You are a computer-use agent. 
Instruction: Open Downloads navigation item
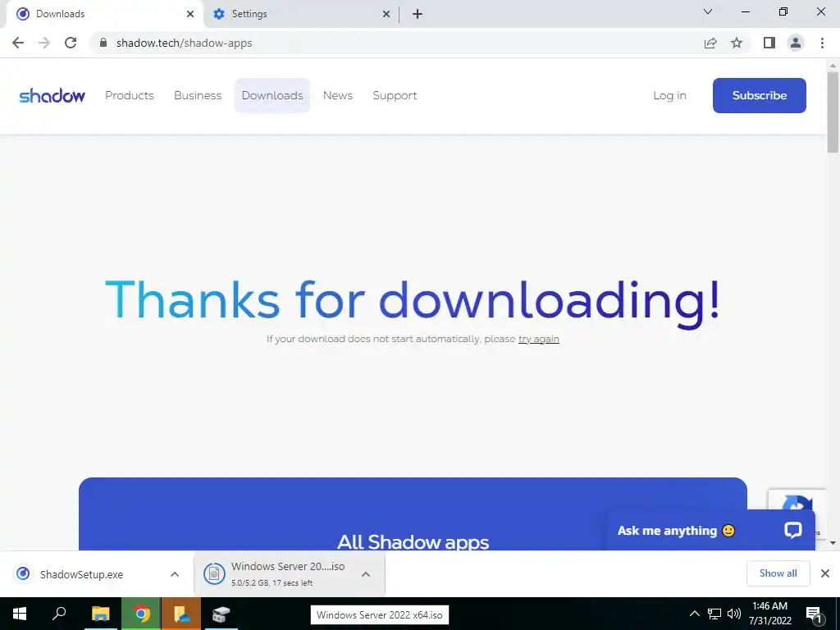(x=272, y=95)
